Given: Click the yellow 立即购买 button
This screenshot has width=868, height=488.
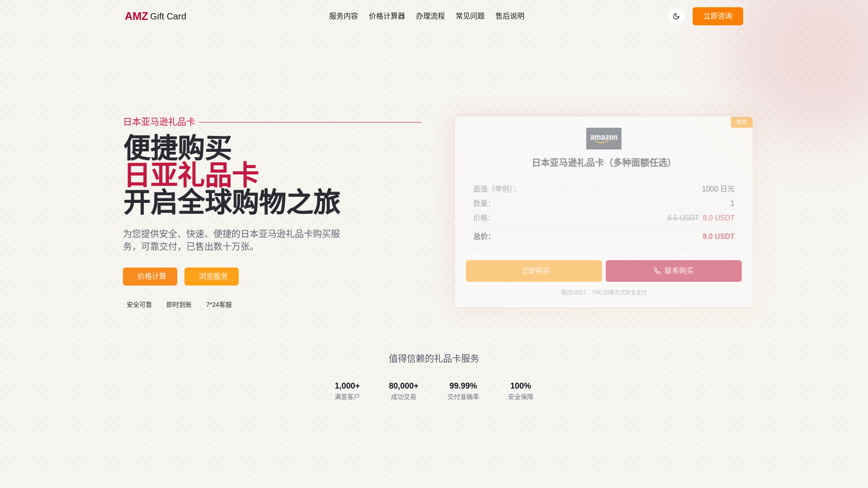Looking at the screenshot, I should click(534, 271).
